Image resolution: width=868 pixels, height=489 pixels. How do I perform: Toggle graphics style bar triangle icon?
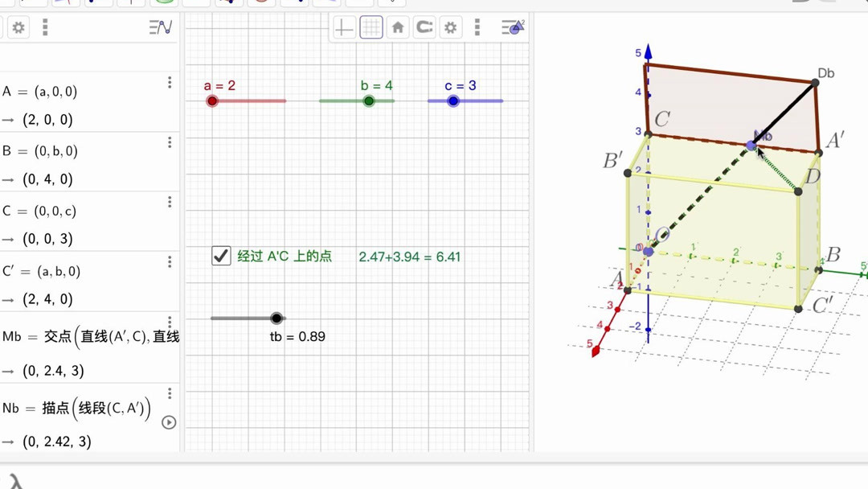[x=513, y=27]
